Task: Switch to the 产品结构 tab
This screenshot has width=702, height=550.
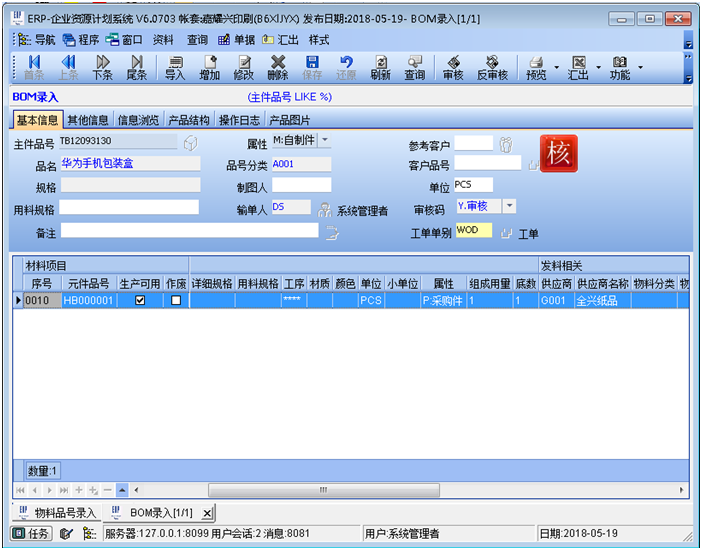Action: pyautogui.click(x=187, y=120)
